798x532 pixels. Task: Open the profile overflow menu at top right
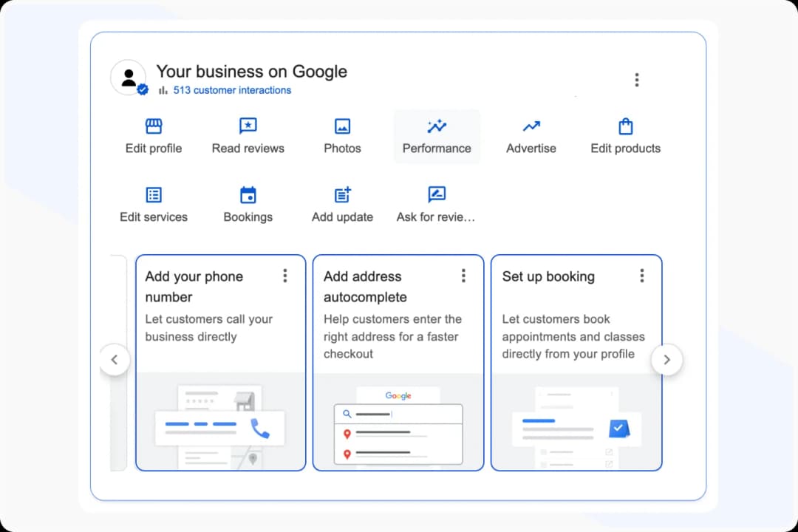(x=637, y=79)
